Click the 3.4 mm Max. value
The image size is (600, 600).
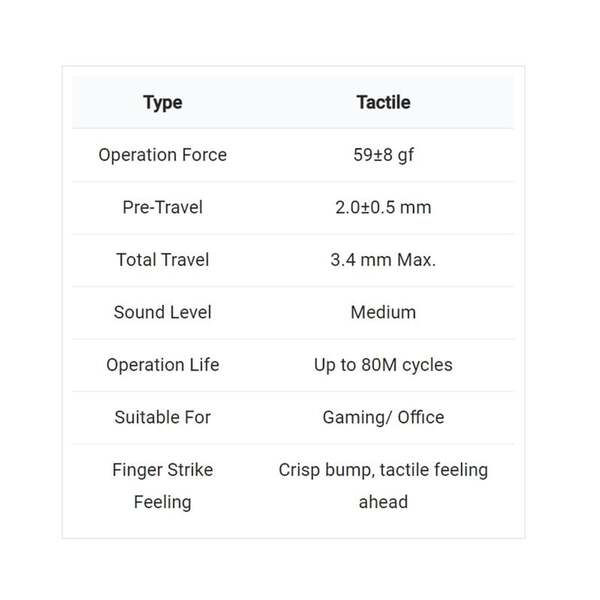coord(383,260)
